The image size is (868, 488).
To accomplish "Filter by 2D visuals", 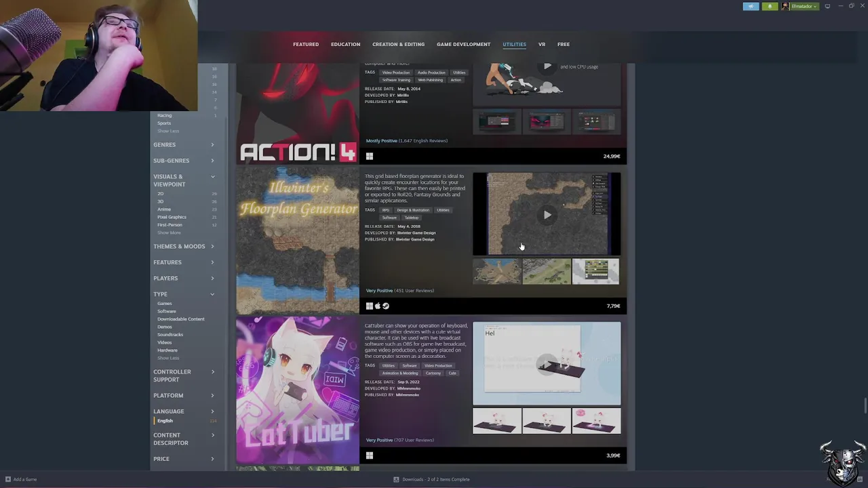I will tap(161, 194).
